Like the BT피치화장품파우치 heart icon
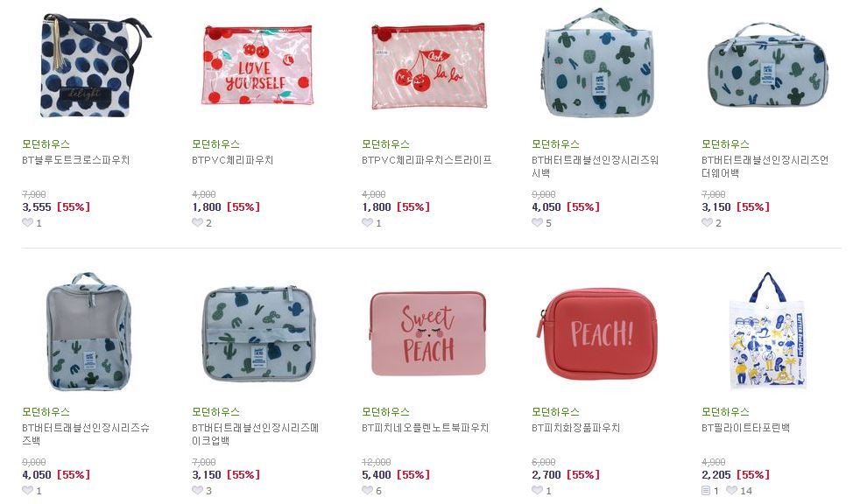Screen dimensions: 853x504 coord(537,490)
